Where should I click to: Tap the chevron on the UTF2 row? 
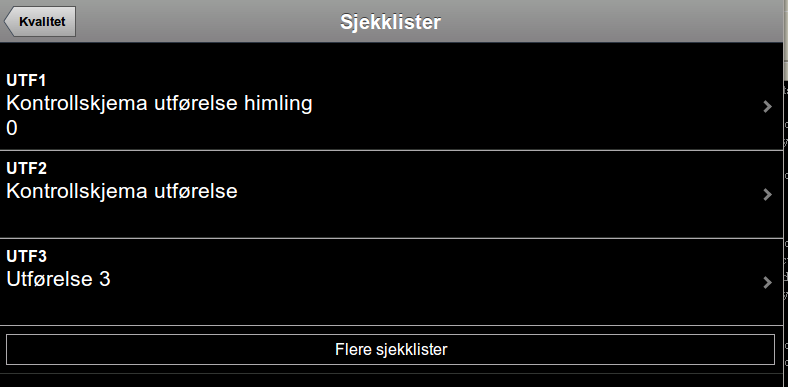pos(767,195)
